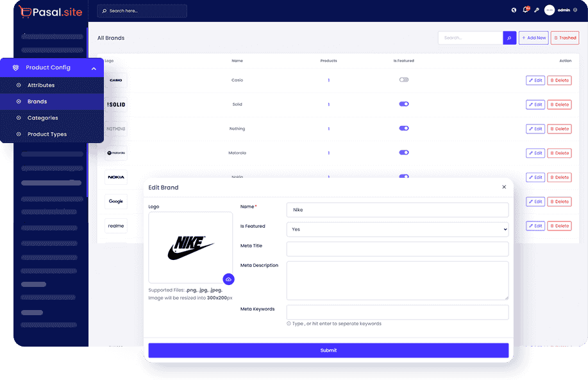Viewport: 588px width, 380px height.
Task: Edit the Casio brand
Action: [535, 80]
